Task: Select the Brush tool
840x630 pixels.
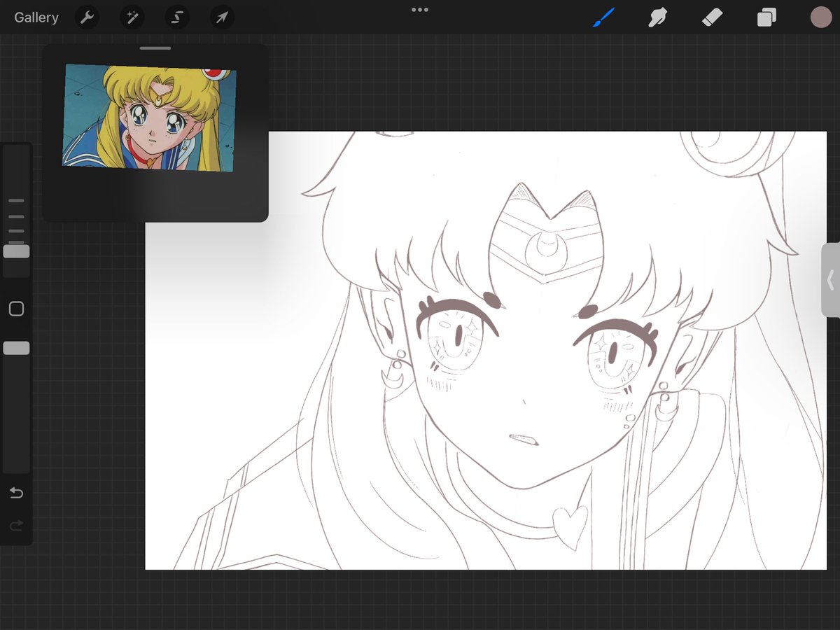Action: (603, 17)
